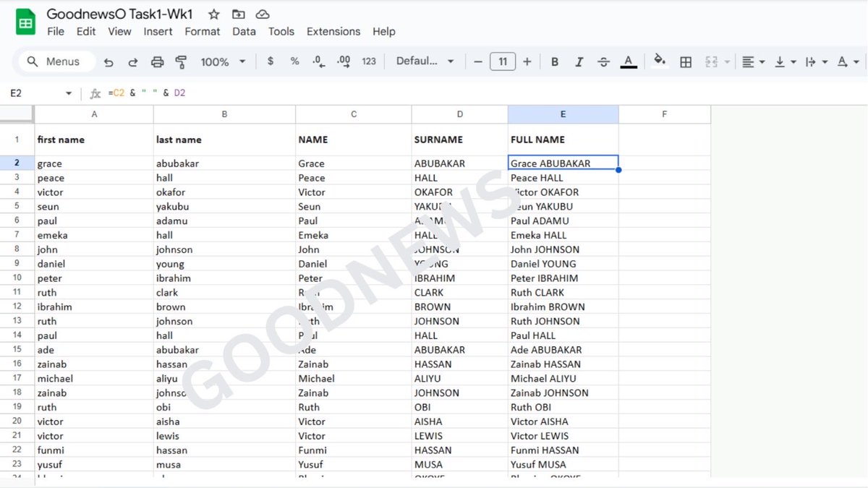Click the Menus search box

58,61
